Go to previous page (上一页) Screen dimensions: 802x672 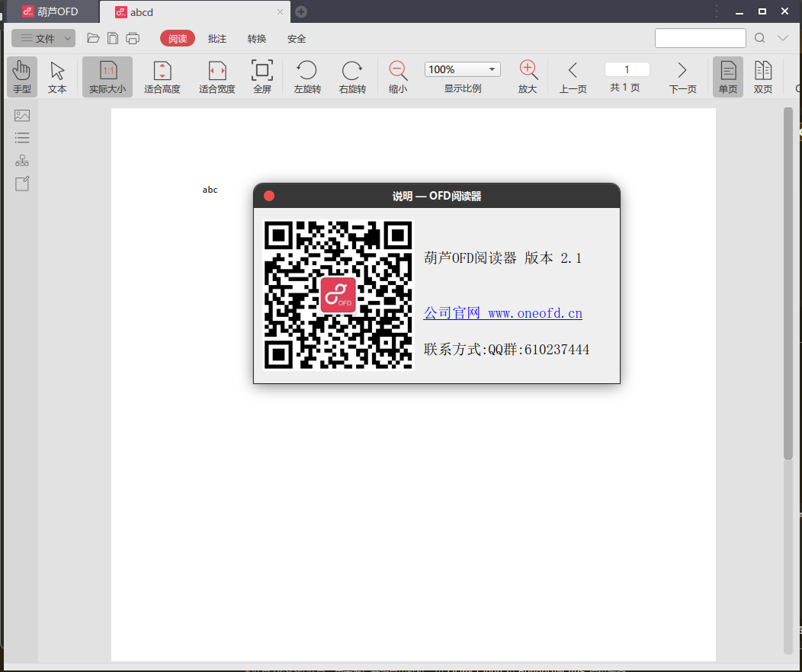point(573,77)
